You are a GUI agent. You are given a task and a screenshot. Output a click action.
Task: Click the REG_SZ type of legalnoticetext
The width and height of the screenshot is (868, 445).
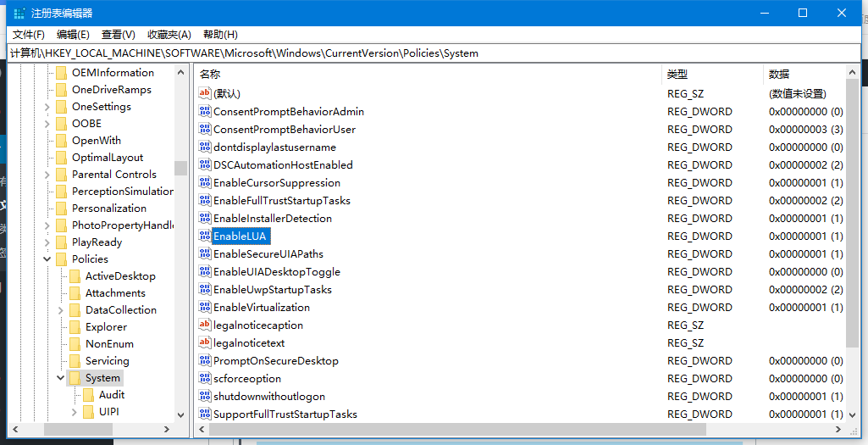click(685, 342)
